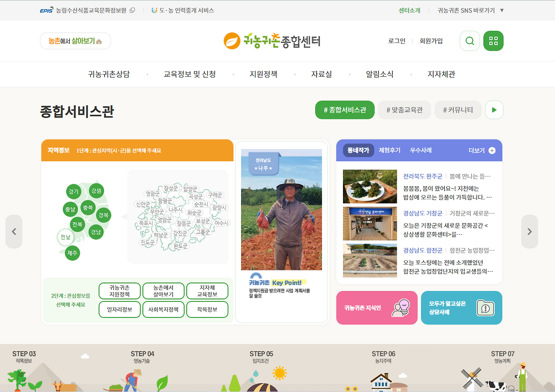Open the 자료실 menu
This screenshot has height=392, width=555.
coord(321,74)
